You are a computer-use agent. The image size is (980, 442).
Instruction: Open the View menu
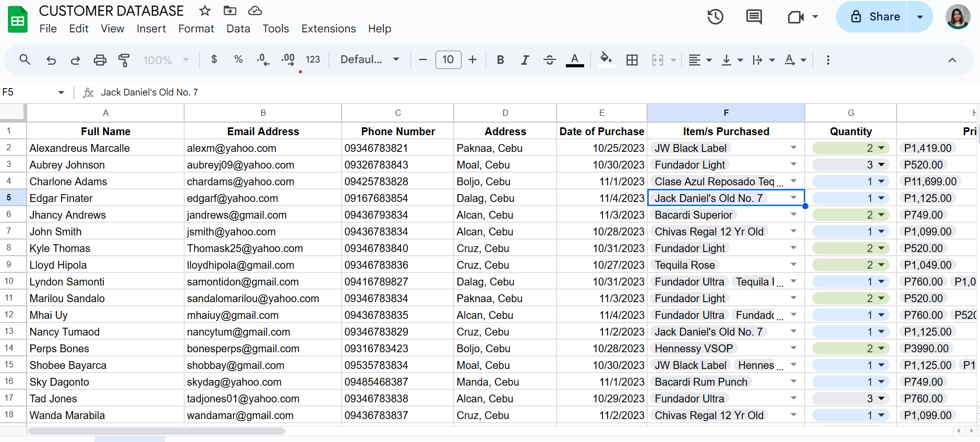[113, 29]
